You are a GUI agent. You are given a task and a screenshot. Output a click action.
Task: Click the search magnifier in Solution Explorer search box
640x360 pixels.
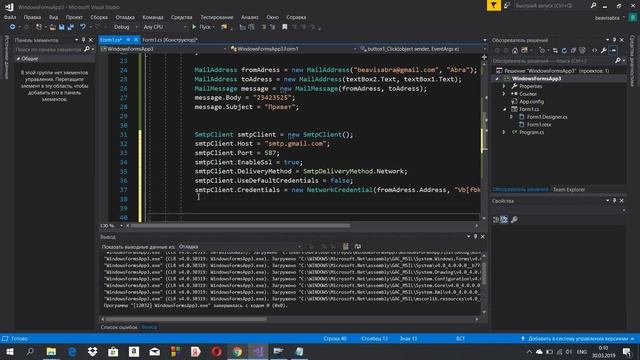(618, 60)
